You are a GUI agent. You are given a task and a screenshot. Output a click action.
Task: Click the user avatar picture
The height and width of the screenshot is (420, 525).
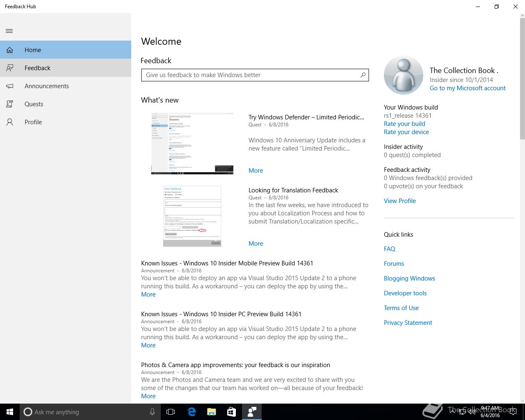point(404,75)
